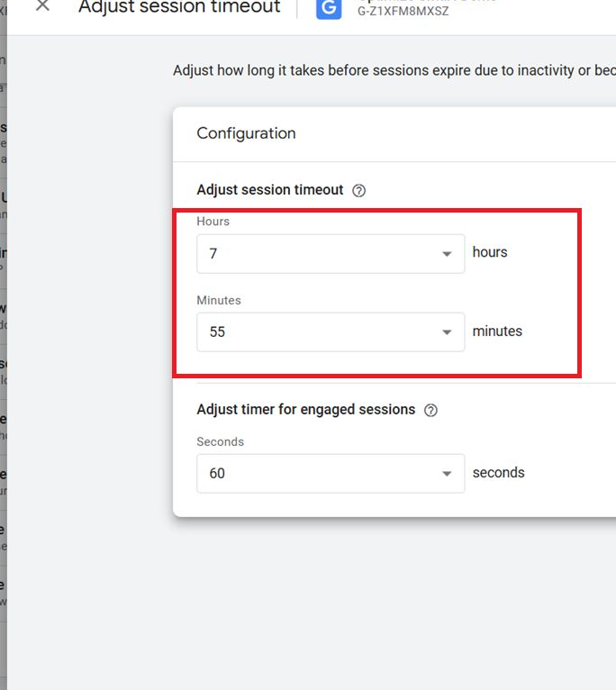
Task: Close the Adjust session timeout panel
Action: point(42,6)
